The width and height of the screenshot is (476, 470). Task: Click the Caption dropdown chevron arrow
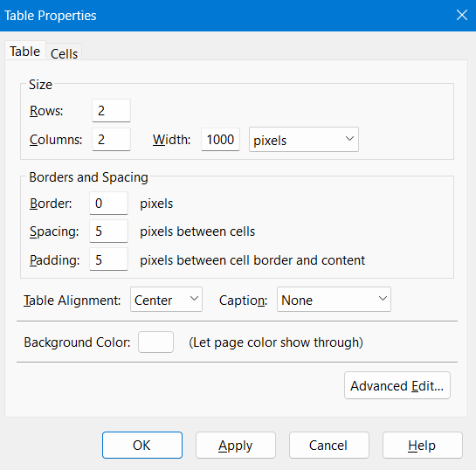(383, 299)
